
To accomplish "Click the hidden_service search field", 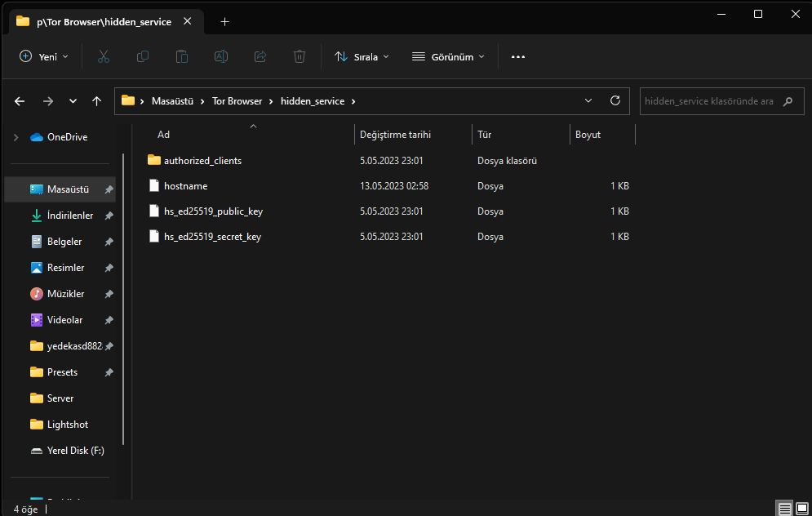I will (722, 101).
